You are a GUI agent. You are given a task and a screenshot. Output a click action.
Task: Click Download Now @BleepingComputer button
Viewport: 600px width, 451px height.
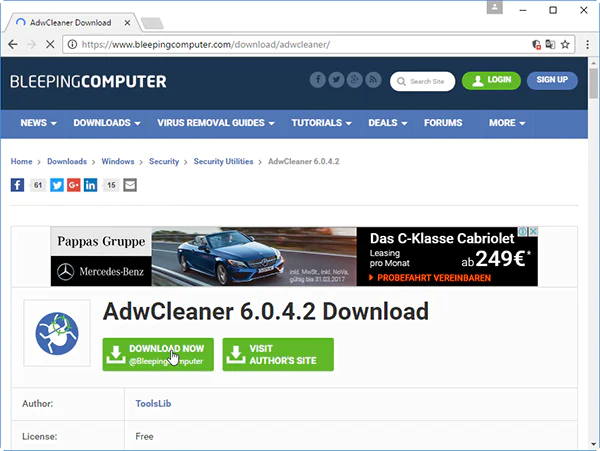pyautogui.click(x=158, y=354)
